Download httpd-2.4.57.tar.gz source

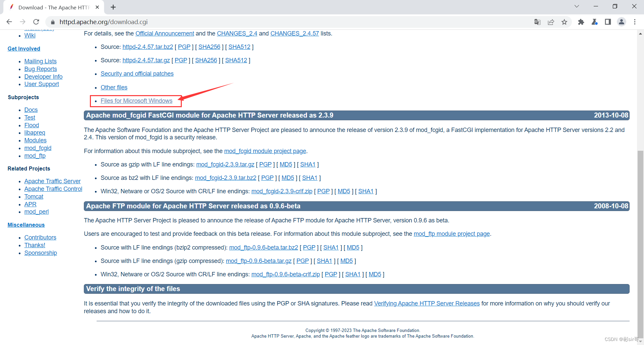click(x=146, y=60)
